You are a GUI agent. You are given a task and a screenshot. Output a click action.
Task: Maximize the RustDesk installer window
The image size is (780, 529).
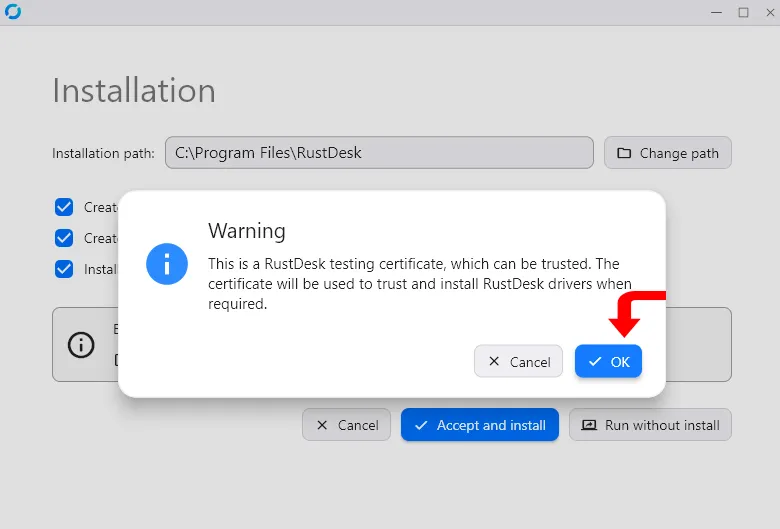pyautogui.click(x=743, y=12)
